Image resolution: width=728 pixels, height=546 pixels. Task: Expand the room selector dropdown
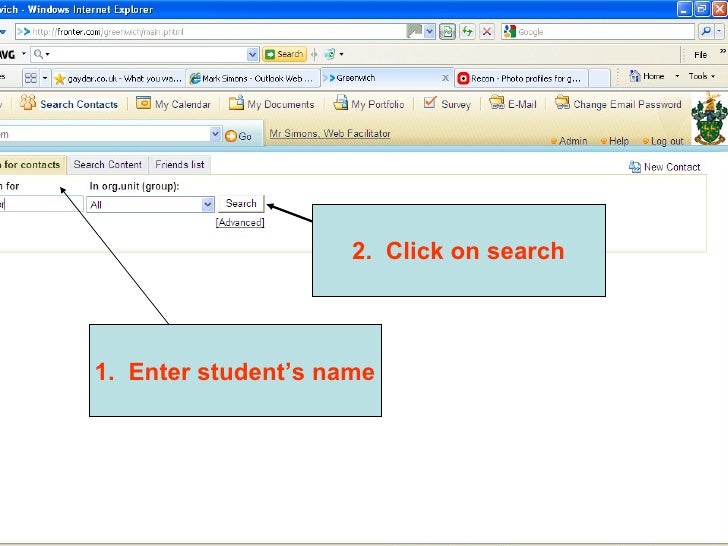coord(215,134)
